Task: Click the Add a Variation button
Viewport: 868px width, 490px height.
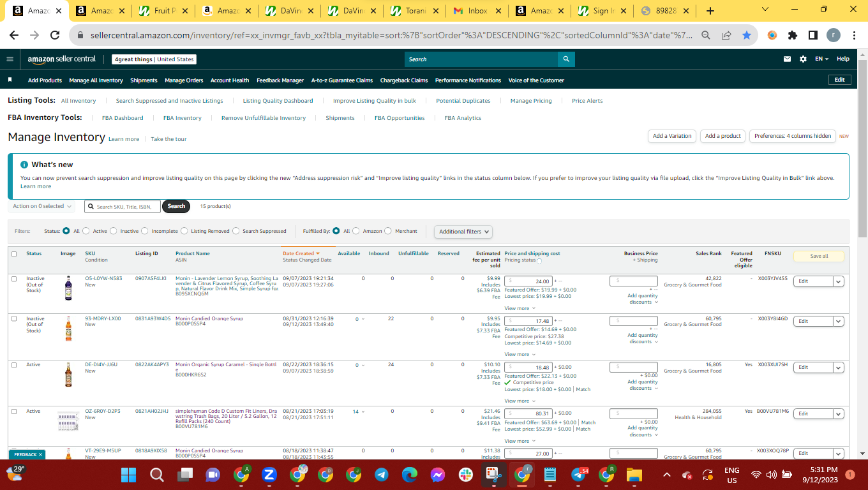Action: pos(672,136)
